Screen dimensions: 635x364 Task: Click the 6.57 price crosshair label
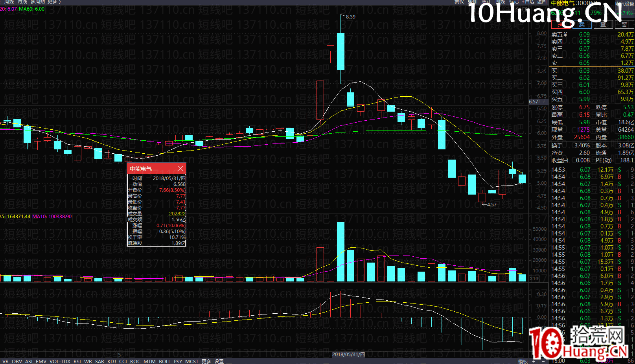click(534, 102)
